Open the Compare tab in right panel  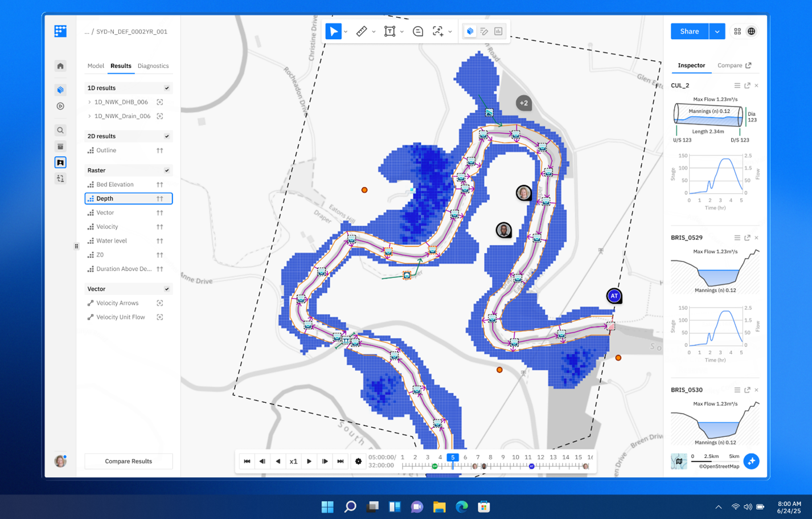733,66
